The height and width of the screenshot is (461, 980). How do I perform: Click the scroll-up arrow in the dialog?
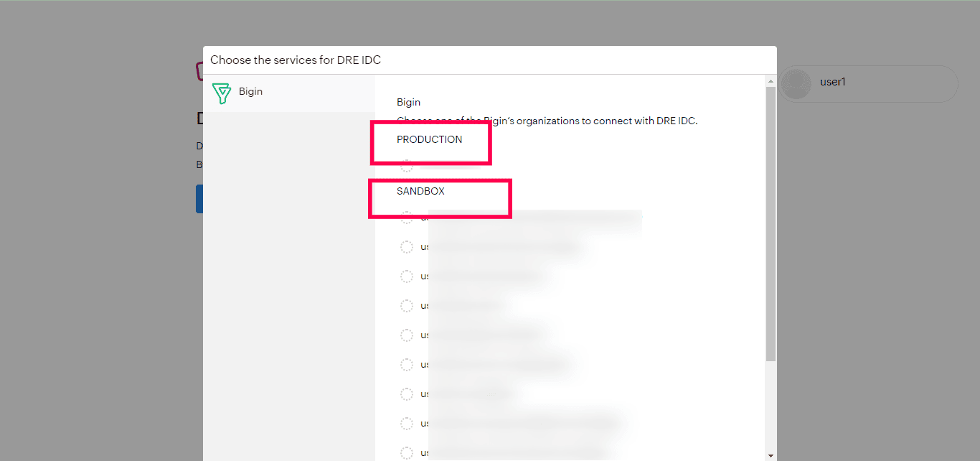771,80
